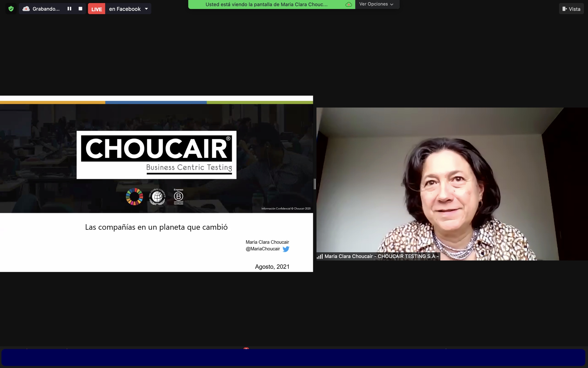Open the Ver Opciones dropdown
The height and width of the screenshot is (368, 588).
pyautogui.click(x=376, y=4)
